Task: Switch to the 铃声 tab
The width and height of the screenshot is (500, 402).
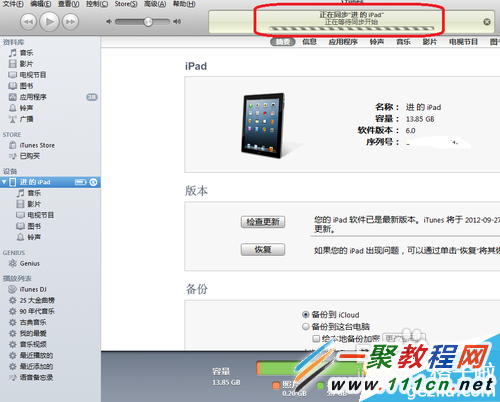Action: [377, 42]
